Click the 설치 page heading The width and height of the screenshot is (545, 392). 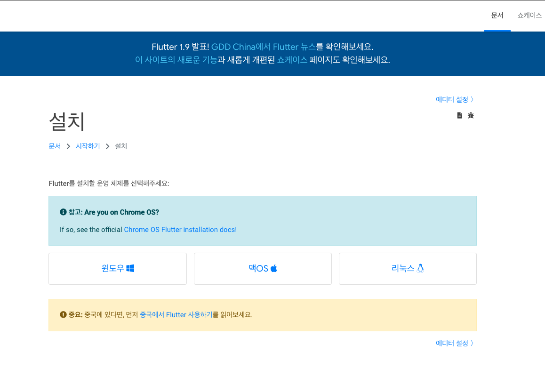(67, 121)
